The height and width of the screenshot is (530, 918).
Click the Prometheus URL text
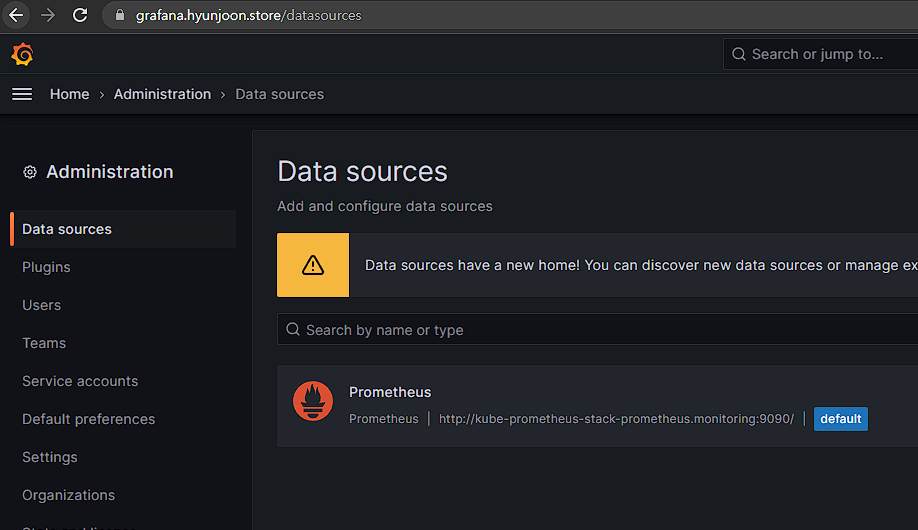pyautogui.click(x=616, y=419)
